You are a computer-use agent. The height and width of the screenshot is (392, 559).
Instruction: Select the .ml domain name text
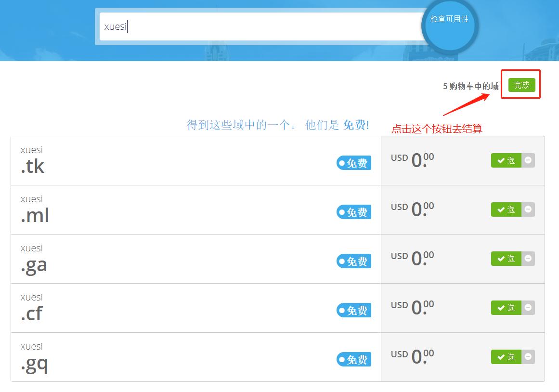(x=35, y=215)
